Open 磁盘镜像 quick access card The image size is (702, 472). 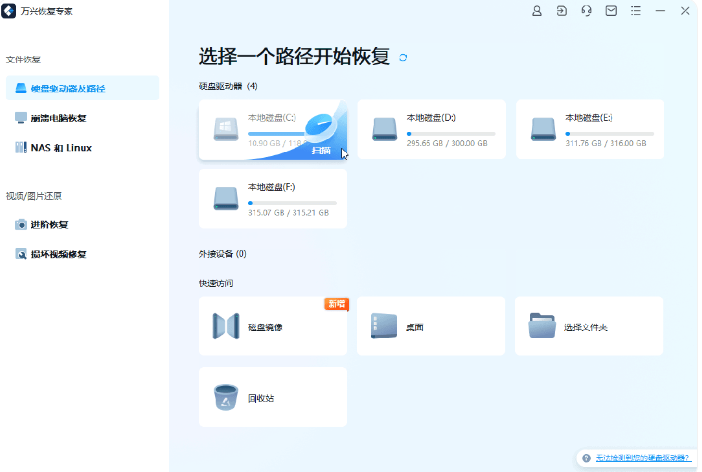273,326
